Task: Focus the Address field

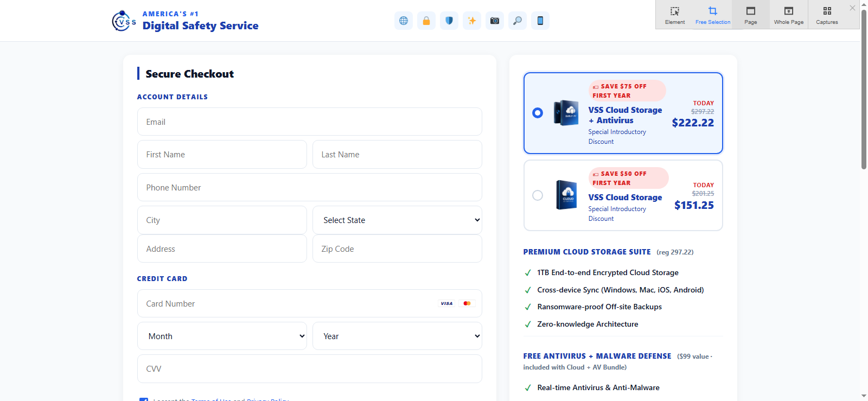Action: (222, 249)
